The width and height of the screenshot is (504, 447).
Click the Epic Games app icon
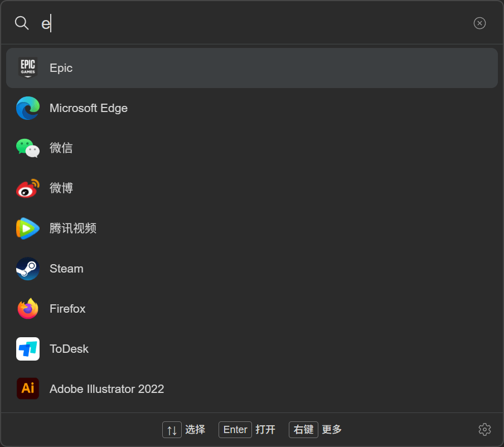point(28,68)
